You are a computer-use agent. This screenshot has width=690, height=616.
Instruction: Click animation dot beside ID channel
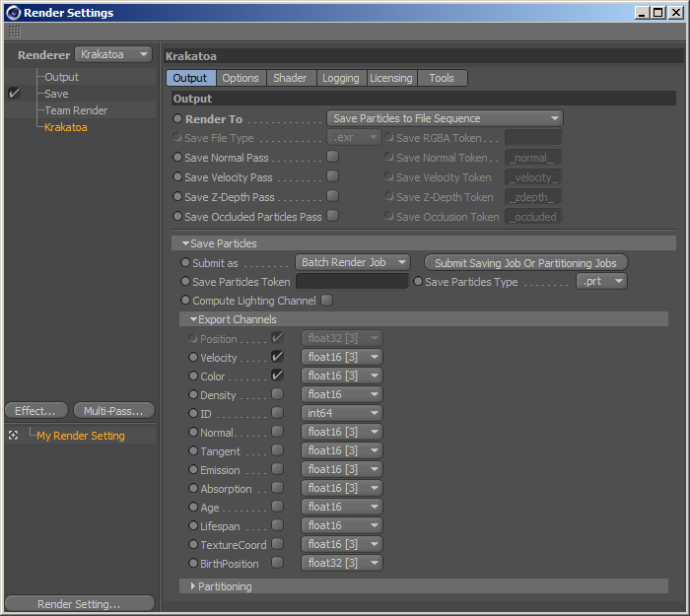(x=193, y=413)
